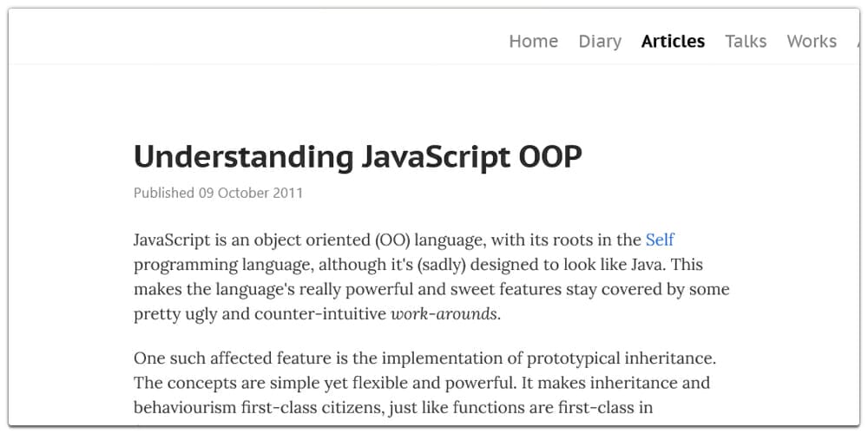Navigate to the Works section

[x=812, y=42]
